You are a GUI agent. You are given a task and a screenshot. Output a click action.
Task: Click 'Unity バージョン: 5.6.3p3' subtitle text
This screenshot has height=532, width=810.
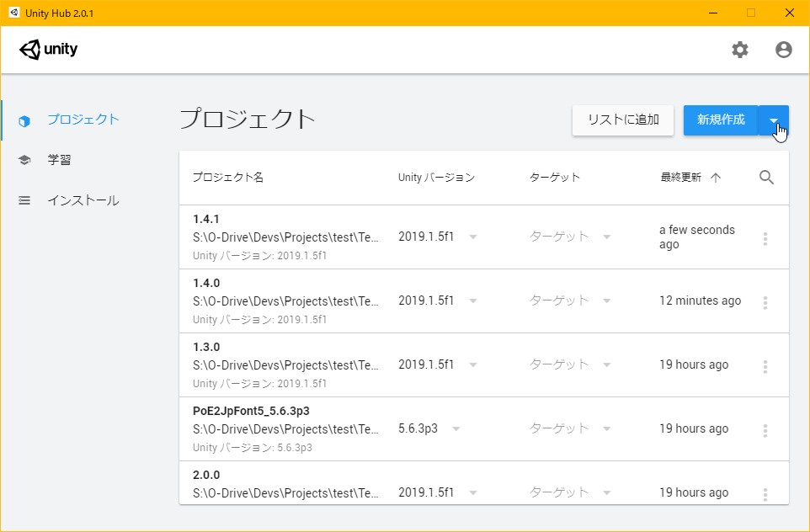pyautogui.click(x=252, y=447)
